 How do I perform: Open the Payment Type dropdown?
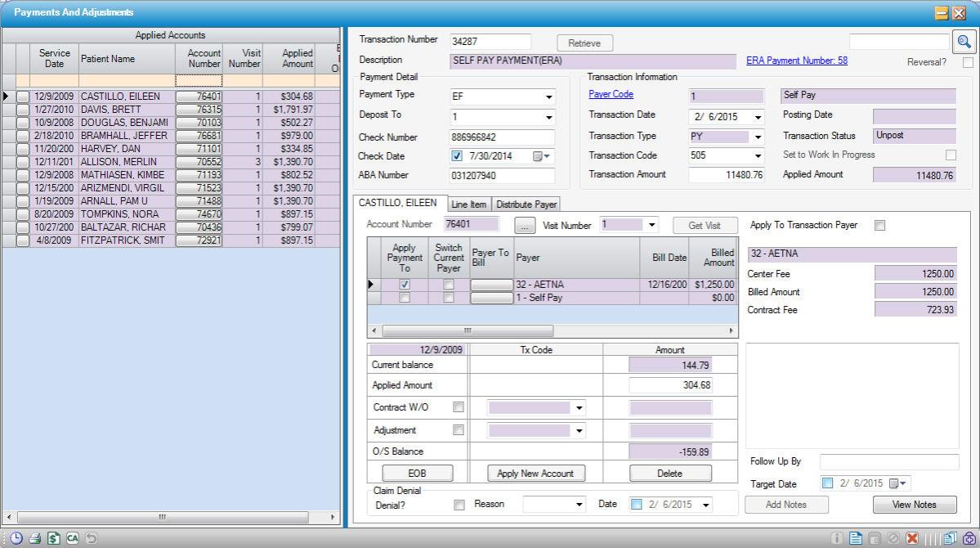point(548,97)
